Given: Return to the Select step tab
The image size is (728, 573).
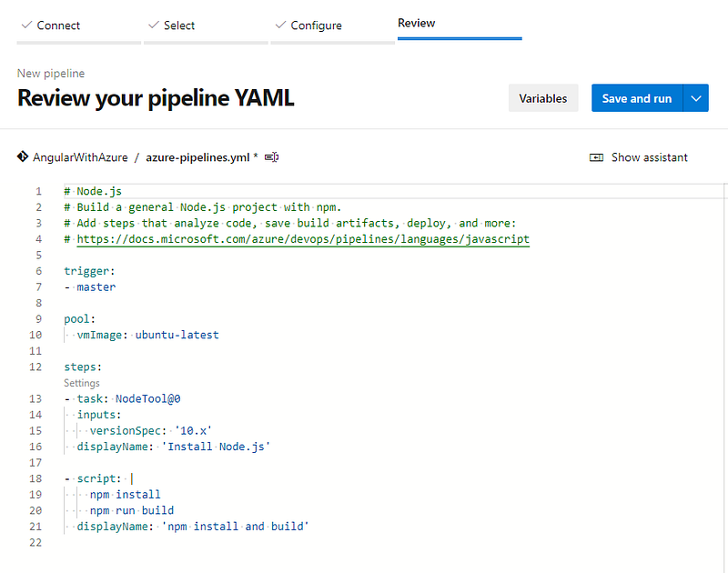Looking at the screenshot, I should (x=179, y=25).
